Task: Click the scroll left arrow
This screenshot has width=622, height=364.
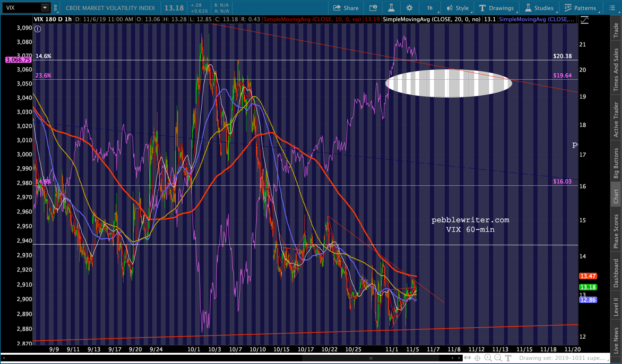Action: click(x=452, y=358)
